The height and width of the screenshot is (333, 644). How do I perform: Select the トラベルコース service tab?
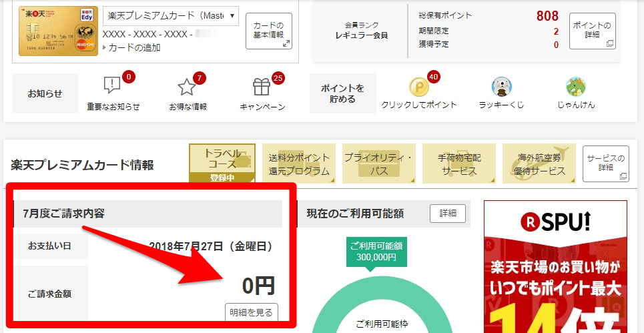[222, 163]
